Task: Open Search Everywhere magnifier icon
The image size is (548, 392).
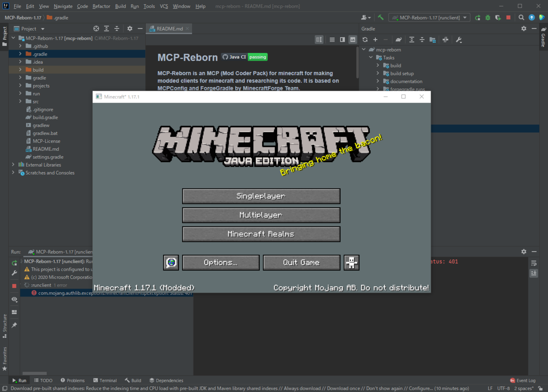Action: [522, 17]
